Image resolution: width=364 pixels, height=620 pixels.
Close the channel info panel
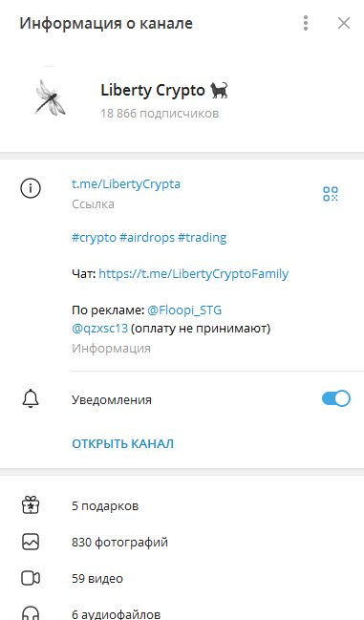(344, 23)
